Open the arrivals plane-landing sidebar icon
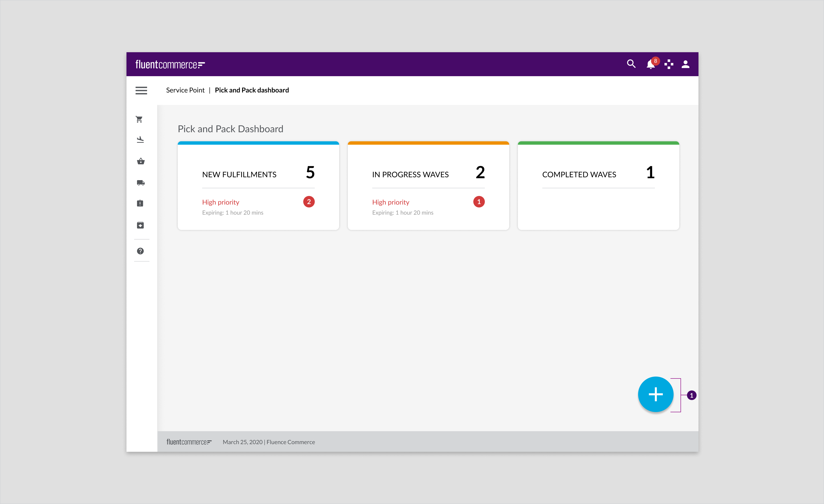Viewport: 824px width, 504px height. (x=140, y=139)
